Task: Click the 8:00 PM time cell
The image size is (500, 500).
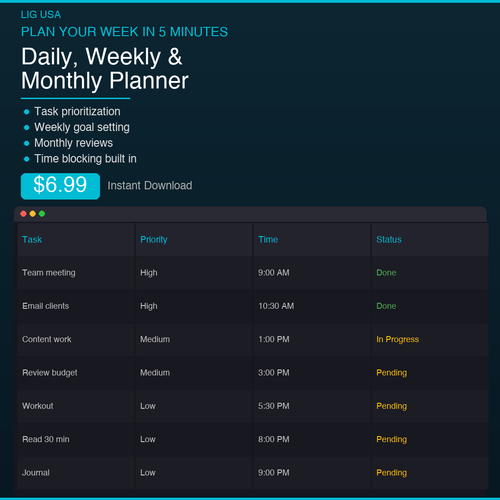Action: tap(312, 439)
